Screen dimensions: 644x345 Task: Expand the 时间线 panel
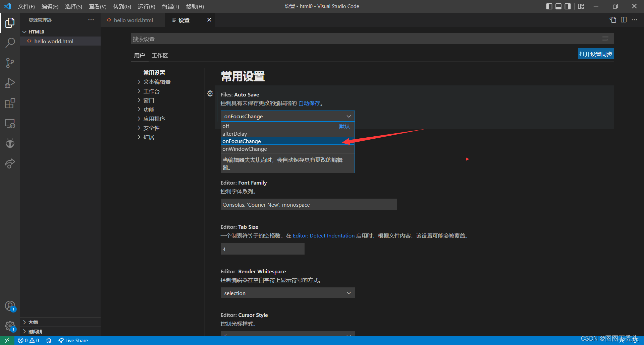(x=60, y=332)
